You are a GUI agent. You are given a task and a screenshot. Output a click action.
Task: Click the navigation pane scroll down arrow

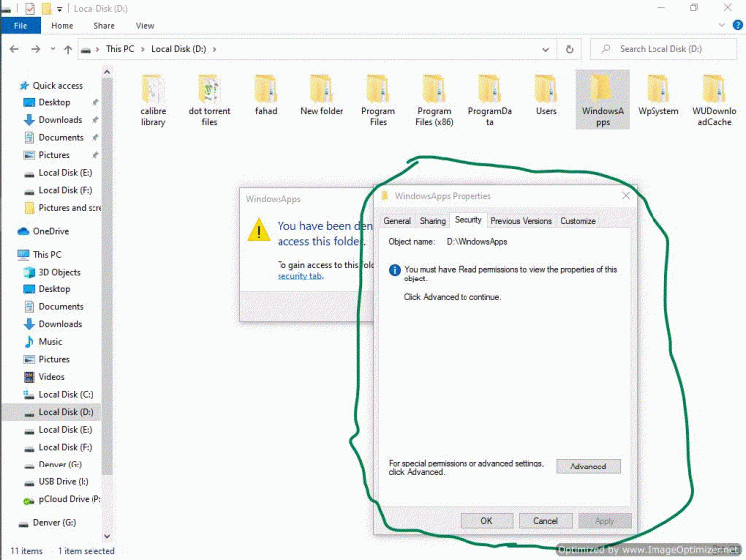coord(107,536)
